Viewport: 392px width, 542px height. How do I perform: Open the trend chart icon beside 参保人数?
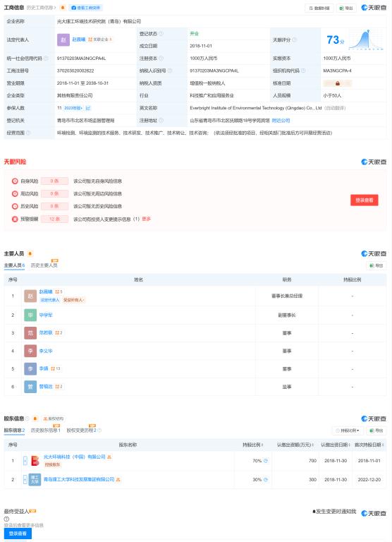point(88,108)
